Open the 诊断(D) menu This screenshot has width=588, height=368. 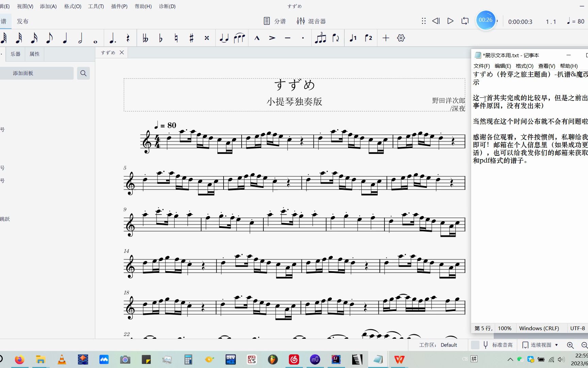[167, 6]
